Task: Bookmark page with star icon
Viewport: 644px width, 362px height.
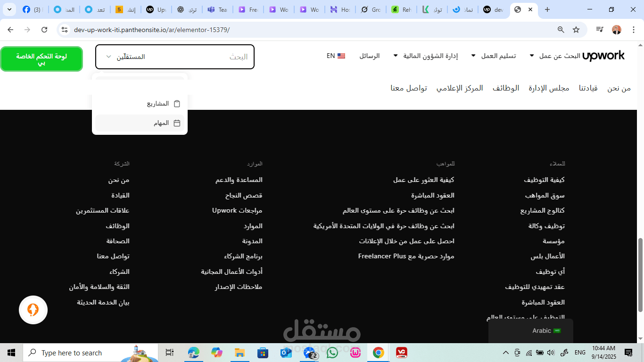Action: pyautogui.click(x=576, y=30)
